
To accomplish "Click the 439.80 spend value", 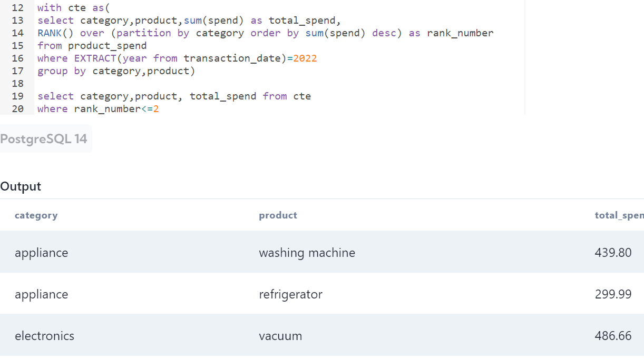I will [x=613, y=253].
